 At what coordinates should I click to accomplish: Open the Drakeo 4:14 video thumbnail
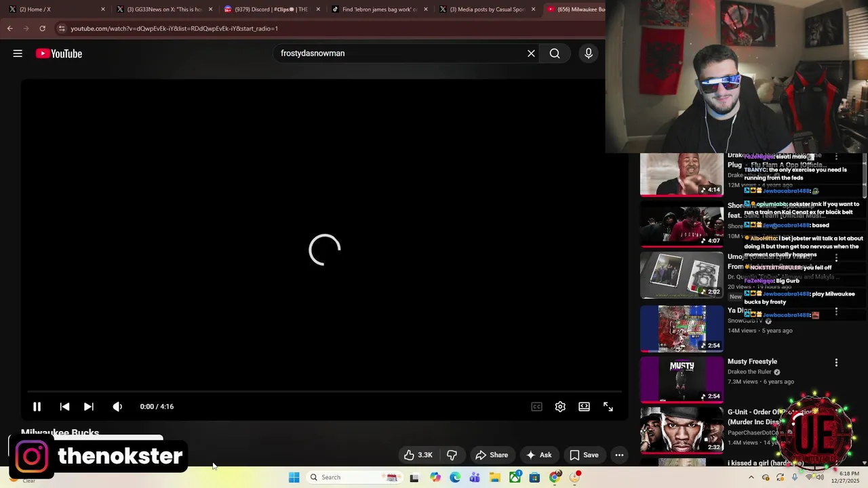682,174
